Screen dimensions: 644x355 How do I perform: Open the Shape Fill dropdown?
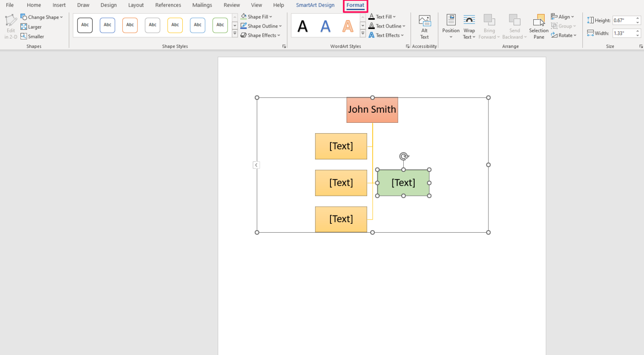pyautogui.click(x=257, y=16)
